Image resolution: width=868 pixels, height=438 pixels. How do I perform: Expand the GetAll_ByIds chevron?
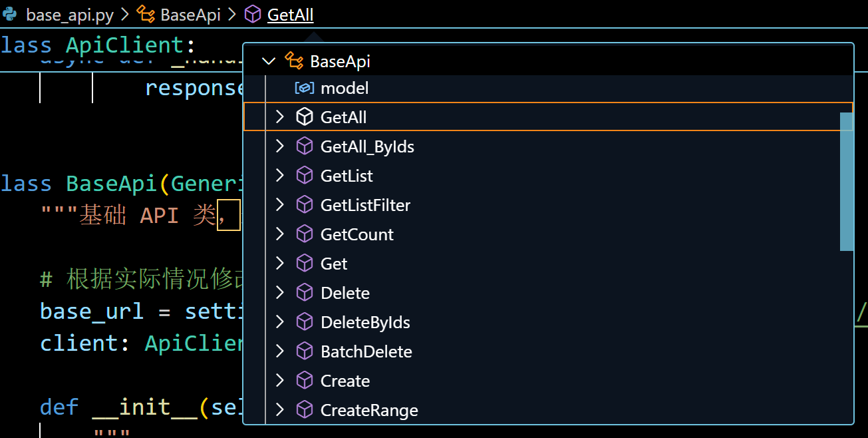[x=280, y=146]
